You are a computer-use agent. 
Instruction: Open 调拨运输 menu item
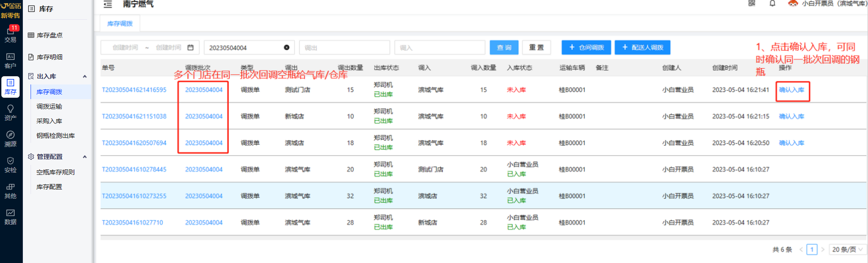[49, 106]
